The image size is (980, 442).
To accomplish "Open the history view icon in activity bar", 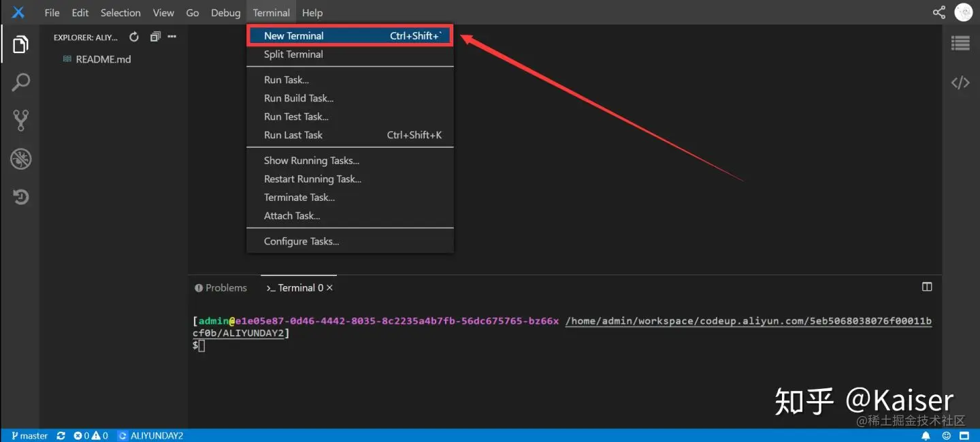I will coord(20,198).
